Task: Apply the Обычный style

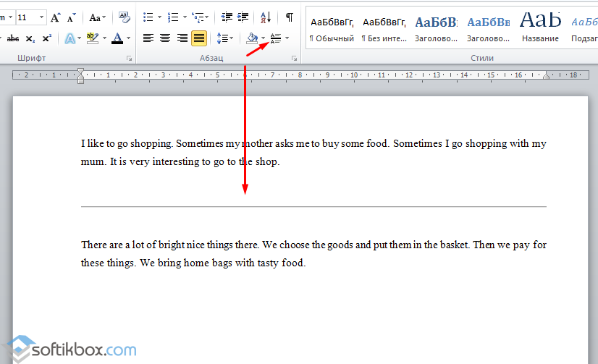Action: [x=332, y=29]
